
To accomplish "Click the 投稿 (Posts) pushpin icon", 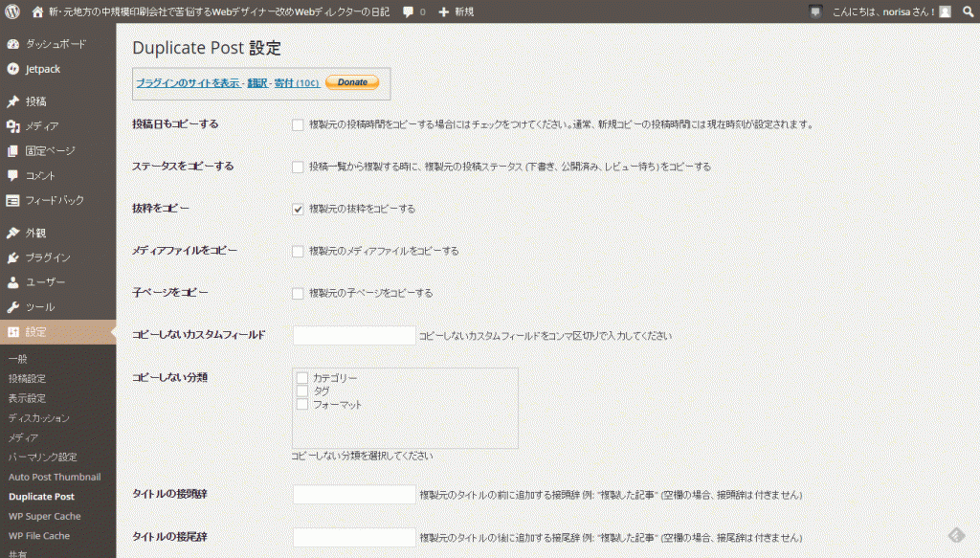I will pyautogui.click(x=13, y=100).
